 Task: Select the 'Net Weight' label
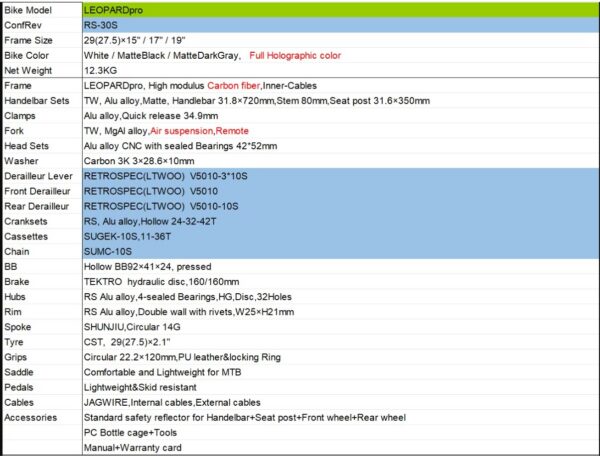28,70
